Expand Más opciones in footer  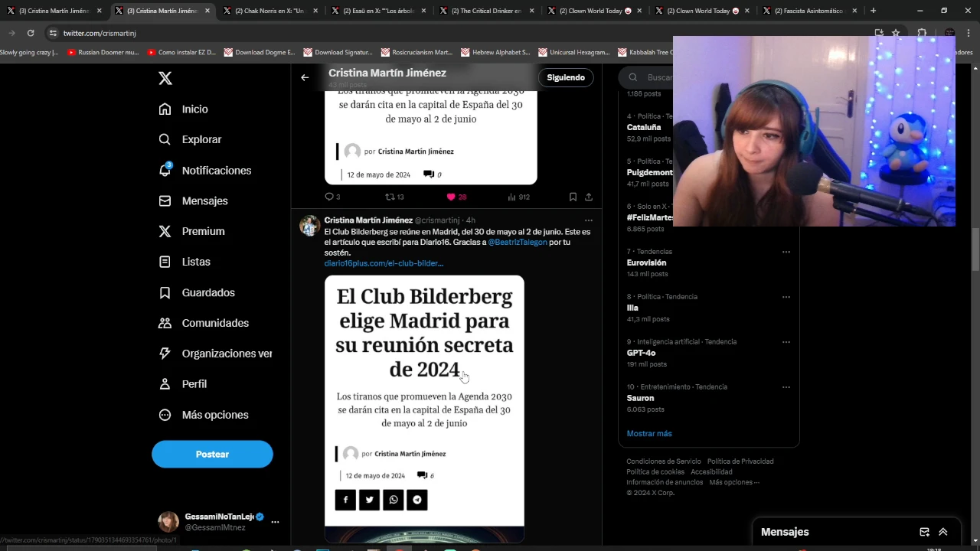(x=734, y=482)
